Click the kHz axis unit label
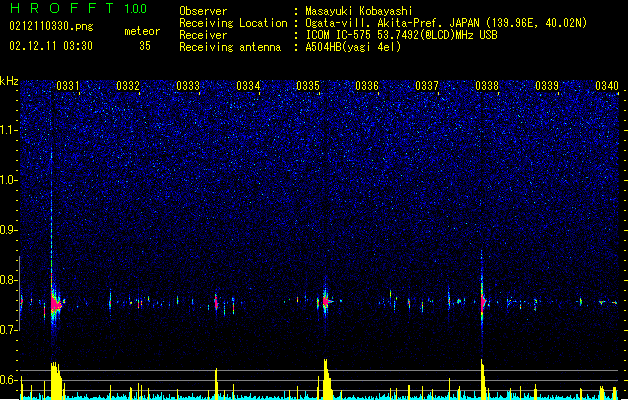The width and height of the screenshot is (629, 400). [9, 81]
